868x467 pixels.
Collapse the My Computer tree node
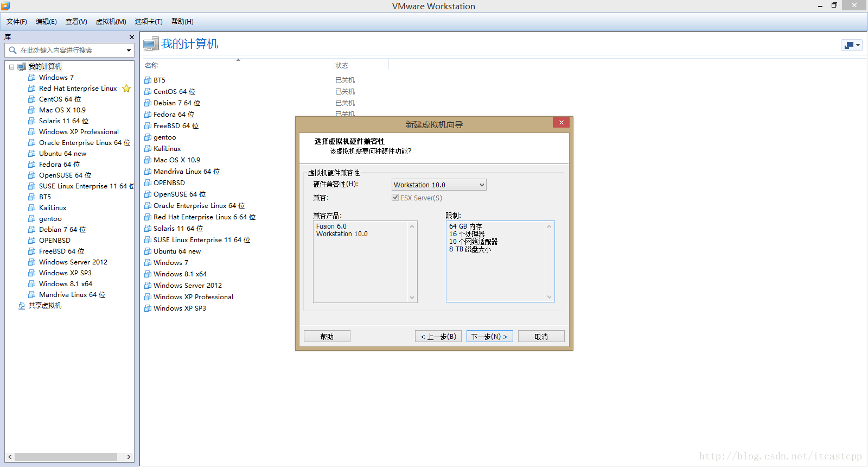coord(11,67)
